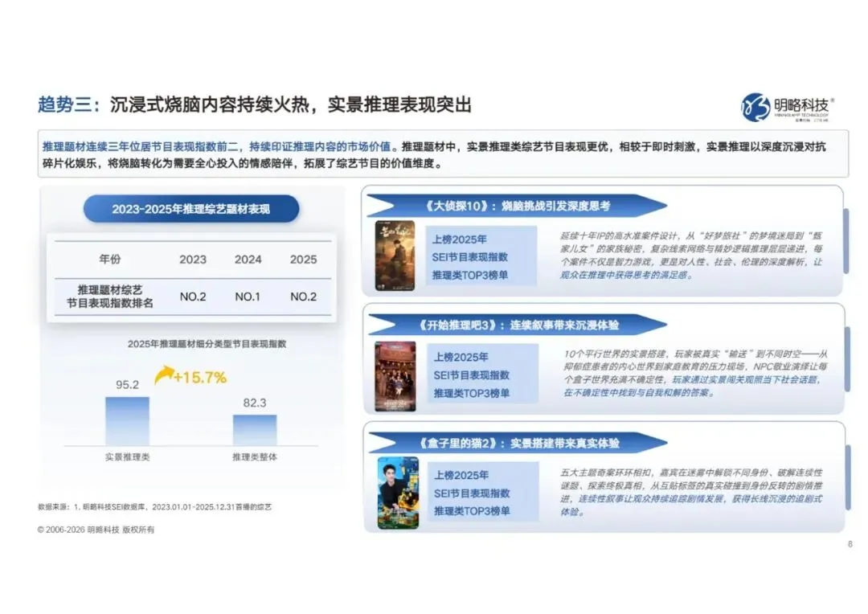Click the ranking box beside 开始推理吧3 poster
Viewport: 868px width, 614px height.
[482, 374]
